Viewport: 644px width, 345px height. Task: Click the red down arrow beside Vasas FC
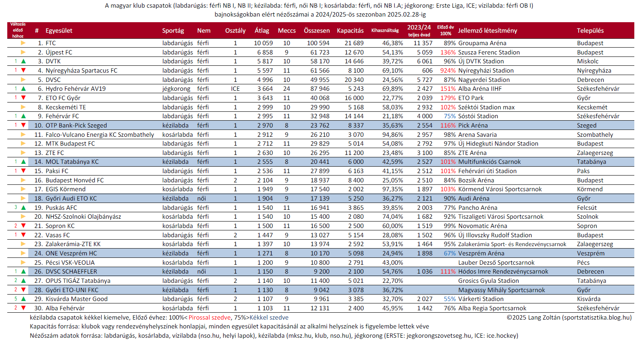click(x=23, y=235)
